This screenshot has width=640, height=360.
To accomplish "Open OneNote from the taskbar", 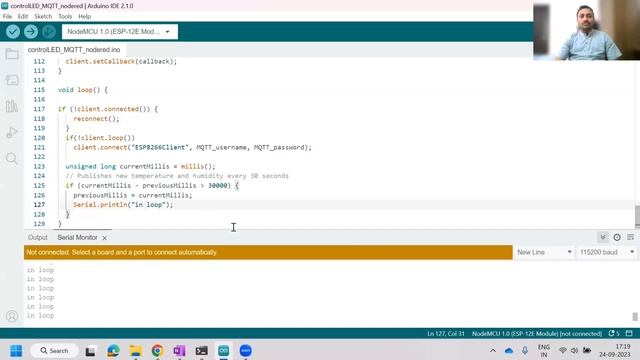I will coord(179,351).
